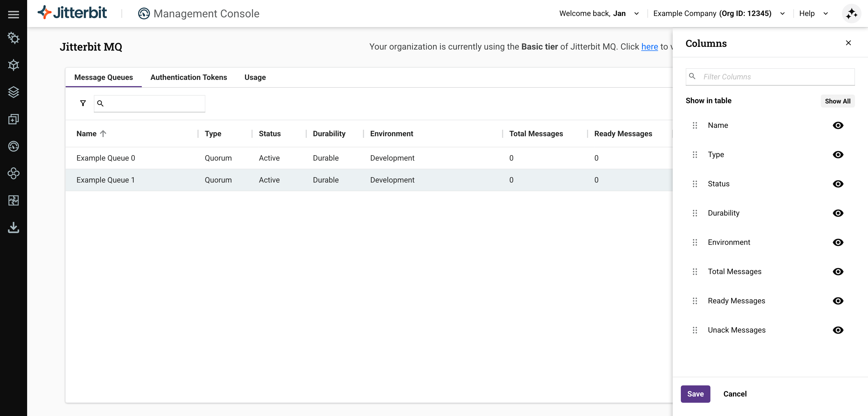
Task: Open the hamburger navigation menu
Action: coord(14,14)
